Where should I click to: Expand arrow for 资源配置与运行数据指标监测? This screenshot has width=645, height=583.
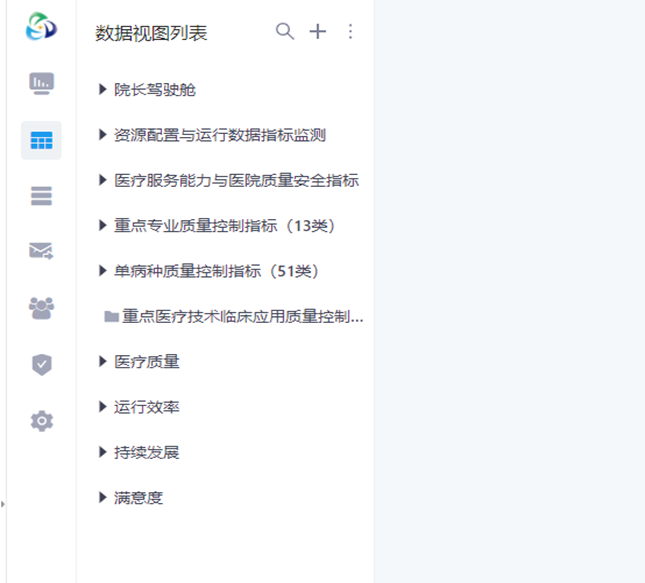pos(102,135)
